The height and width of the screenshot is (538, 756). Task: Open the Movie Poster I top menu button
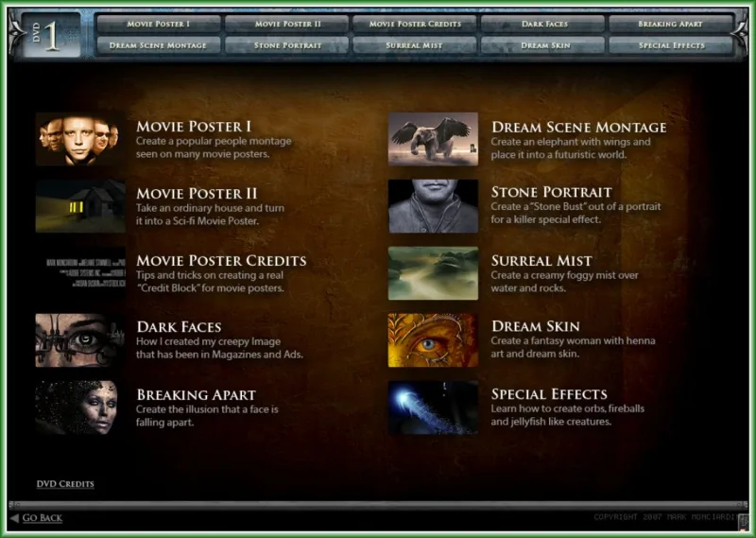(159, 24)
